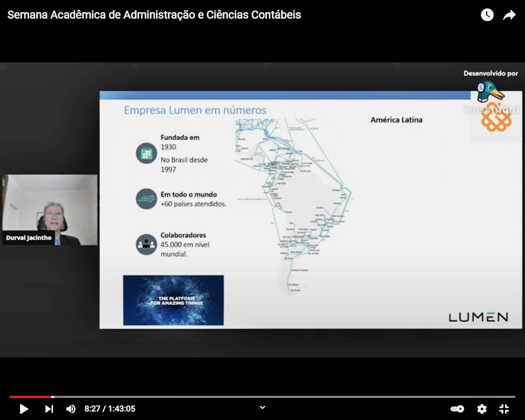Click the 45.000 em nível mundial text
Viewport: 525px width, 420px height.
(185, 249)
